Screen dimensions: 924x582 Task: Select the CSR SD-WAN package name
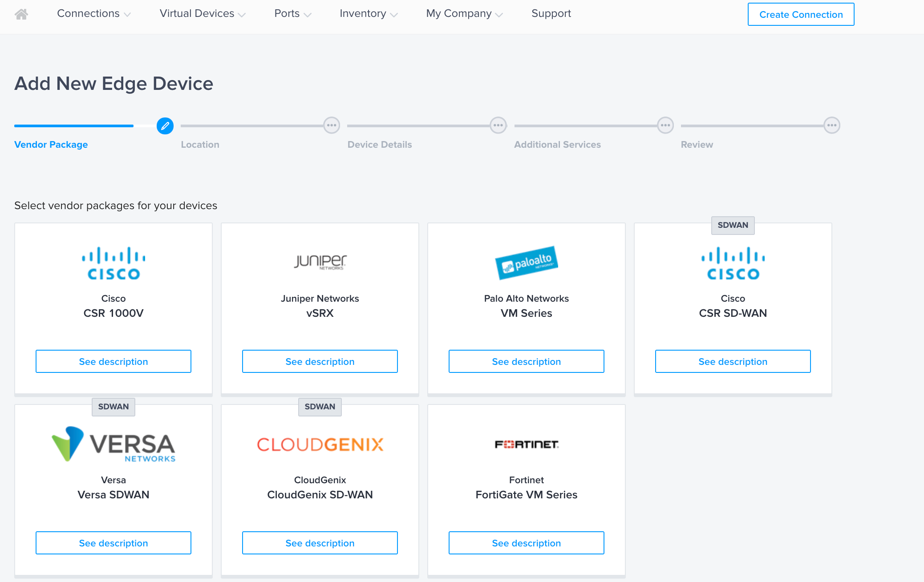(x=733, y=313)
